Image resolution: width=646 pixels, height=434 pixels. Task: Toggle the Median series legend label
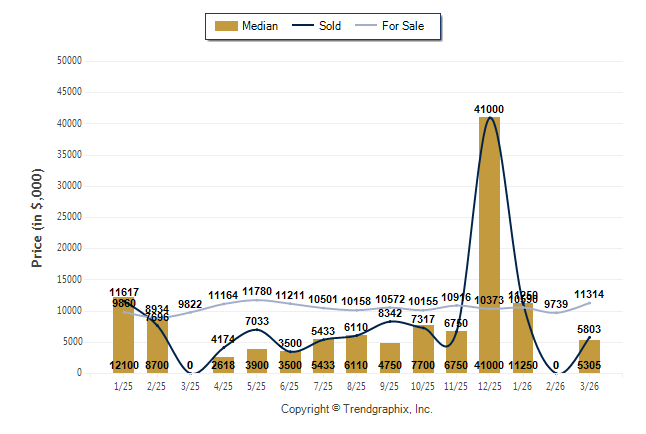tap(260, 26)
